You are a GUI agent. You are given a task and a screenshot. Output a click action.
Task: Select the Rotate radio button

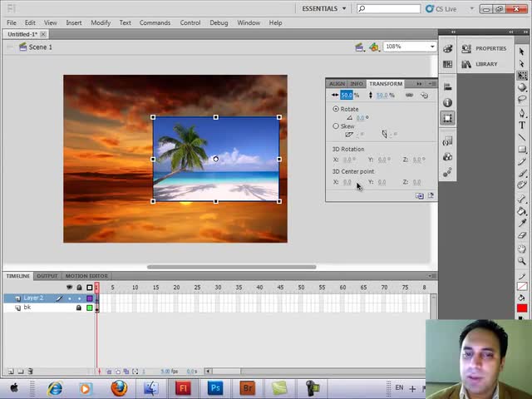click(336, 109)
